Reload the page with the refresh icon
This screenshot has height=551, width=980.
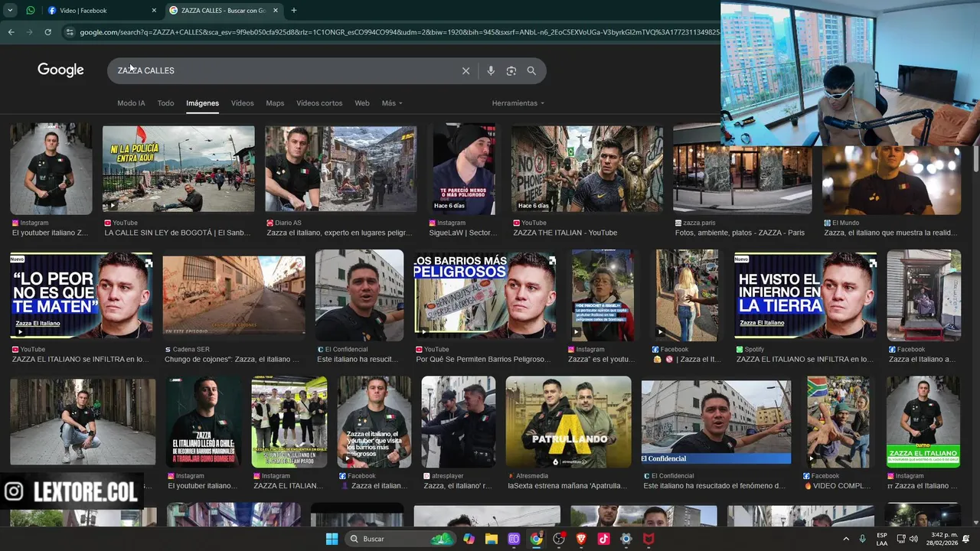coord(47,32)
